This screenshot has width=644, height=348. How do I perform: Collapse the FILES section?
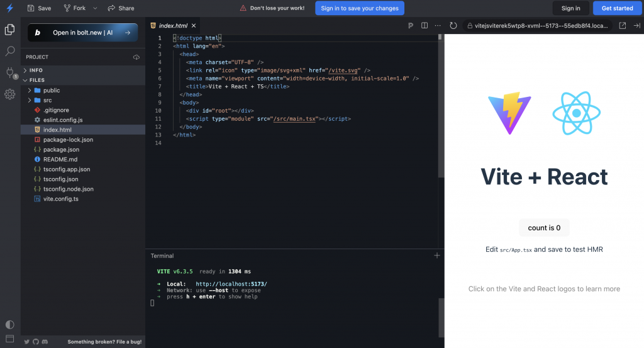click(83, 80)
